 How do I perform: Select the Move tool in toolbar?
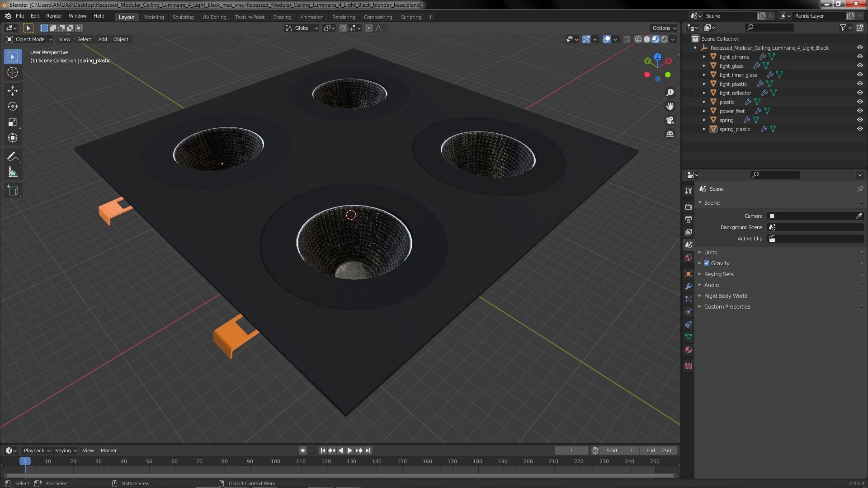pos(13,91)
